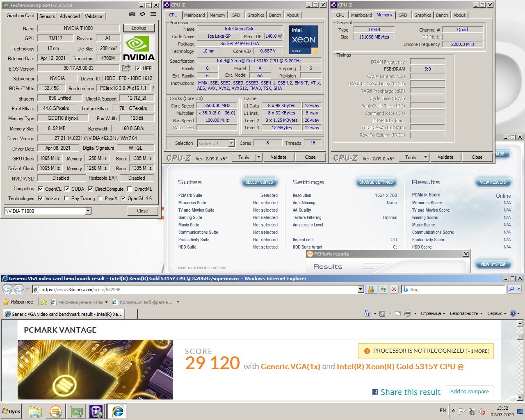Open the Сервис menu in IE
The width and height of the screenshot is (525, 420).
[x=497, y=313]
